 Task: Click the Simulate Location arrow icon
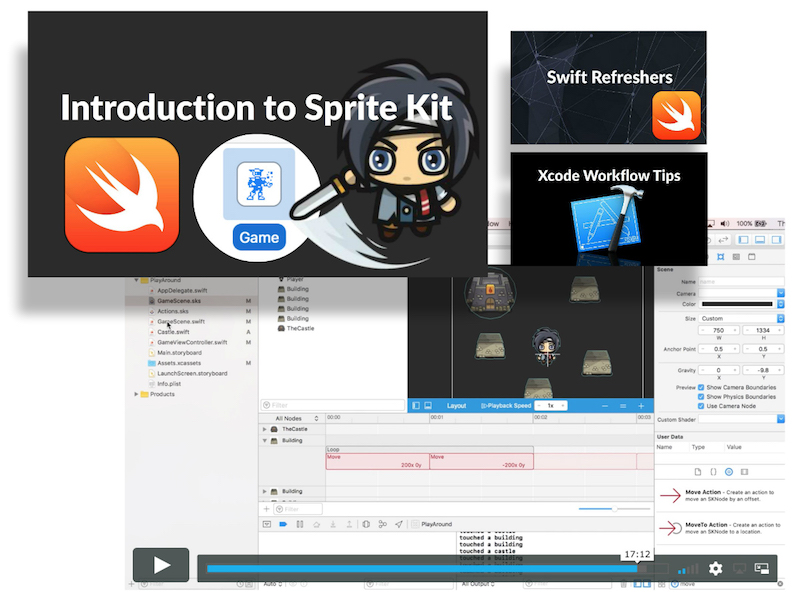coord(399,524)
